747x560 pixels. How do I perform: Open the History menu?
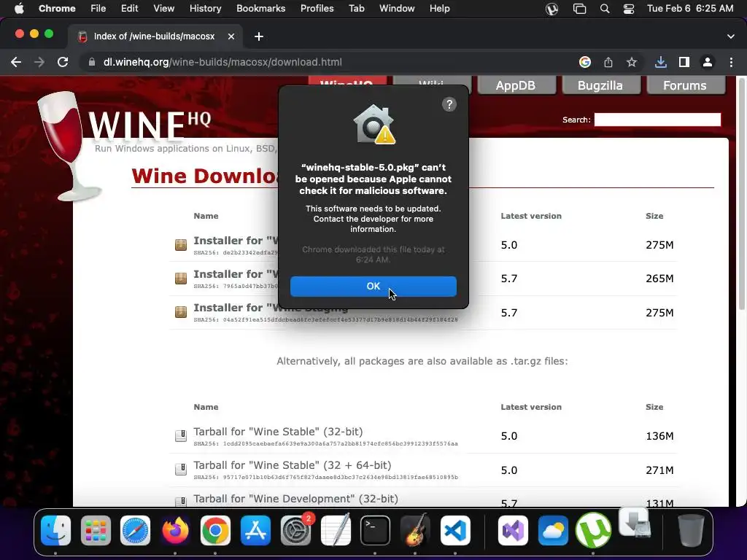pos(205,8)
